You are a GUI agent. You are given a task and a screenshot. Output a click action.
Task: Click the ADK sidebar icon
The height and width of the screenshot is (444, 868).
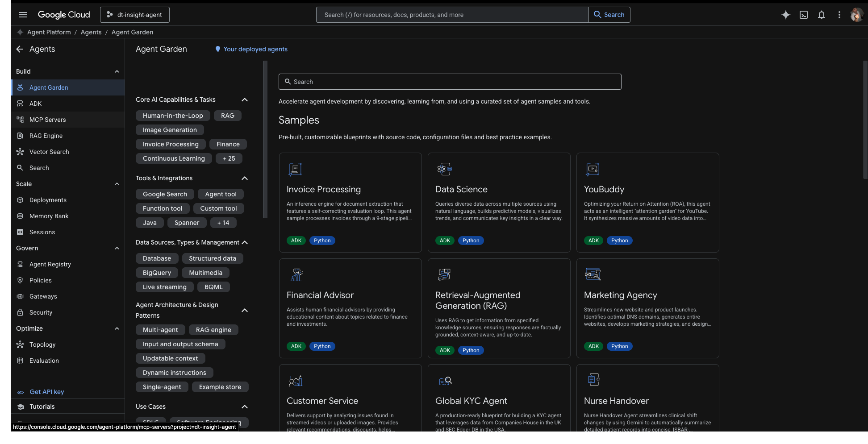coord(20,104)
